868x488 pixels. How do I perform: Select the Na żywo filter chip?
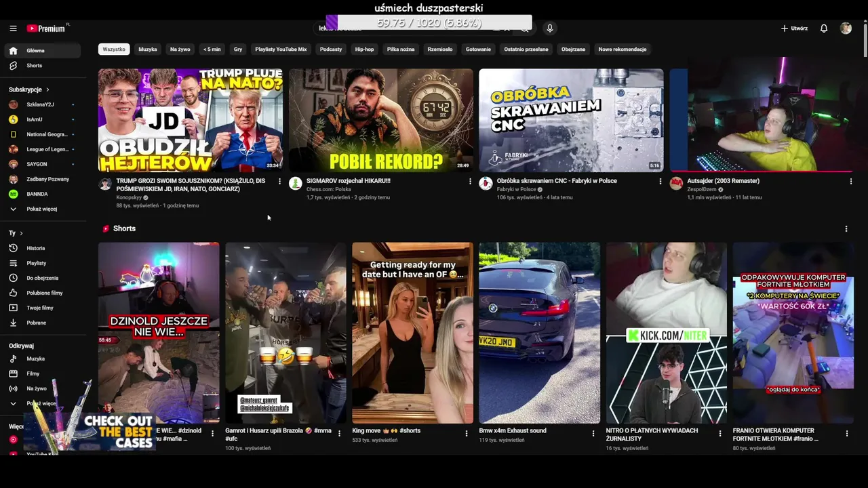point(180,49)
